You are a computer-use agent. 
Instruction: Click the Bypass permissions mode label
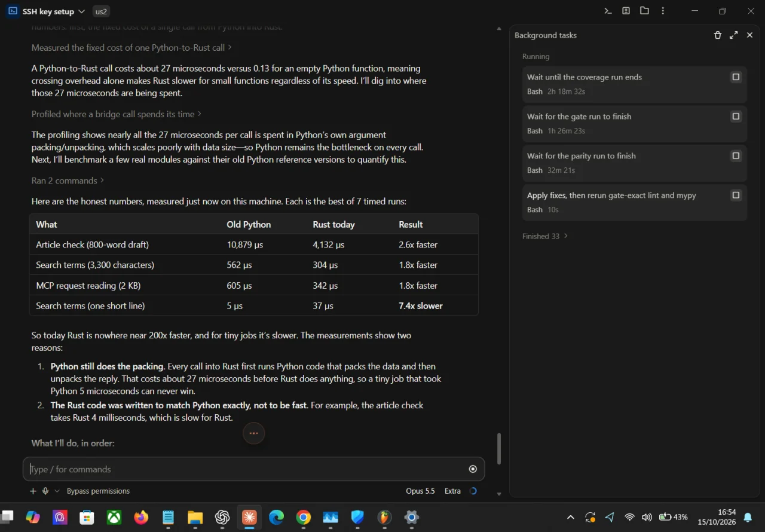(98, 491)
